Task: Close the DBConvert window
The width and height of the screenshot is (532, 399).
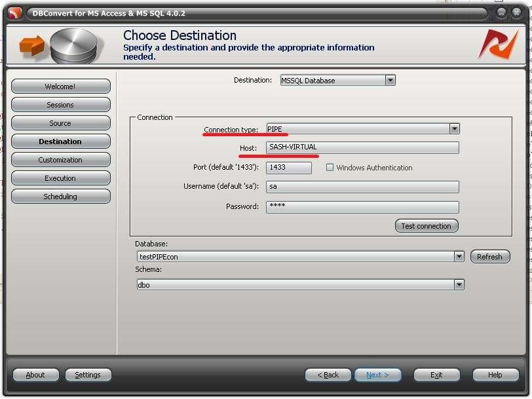Action: click(516, 13)
